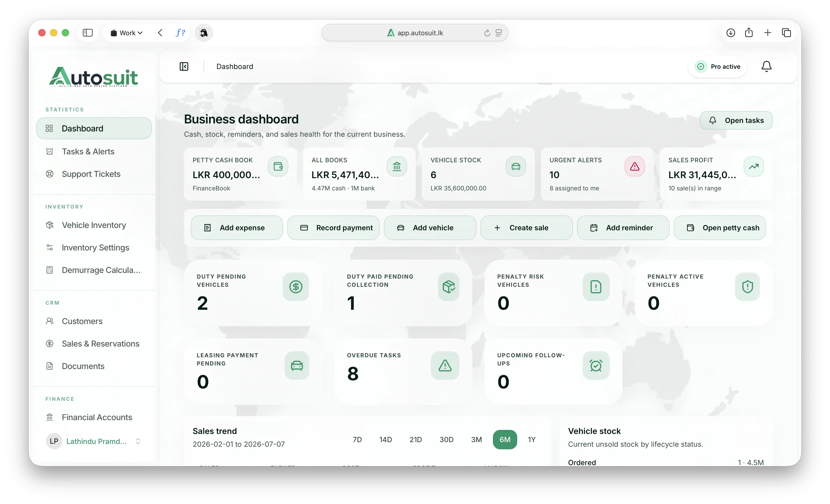The width and height of the screenshot is (830, 504).
Task: Open Sales & Reservations
Action: [94, 344]
